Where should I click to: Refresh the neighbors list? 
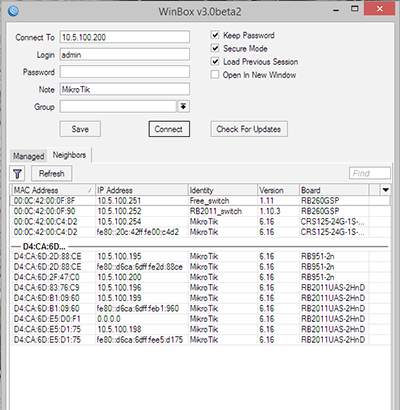click(52, 173)
